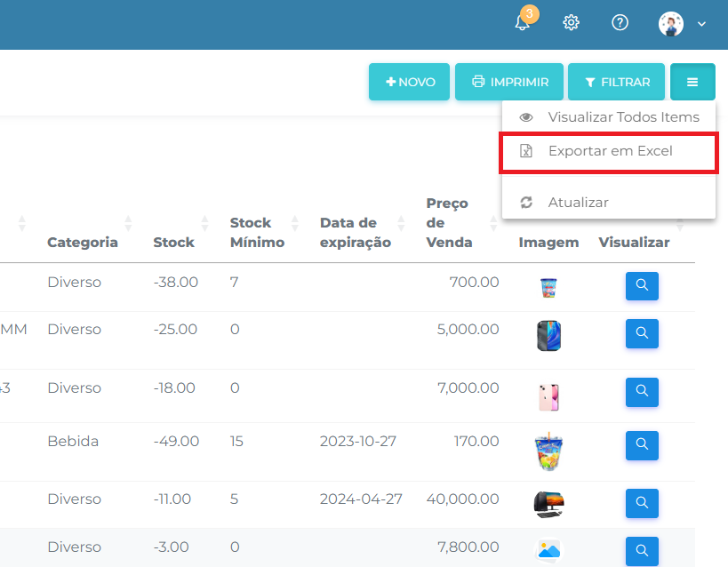The height and width of the screenshot is (567, 728).
Task: Open the user avatar profile menu
Action: 682,24
